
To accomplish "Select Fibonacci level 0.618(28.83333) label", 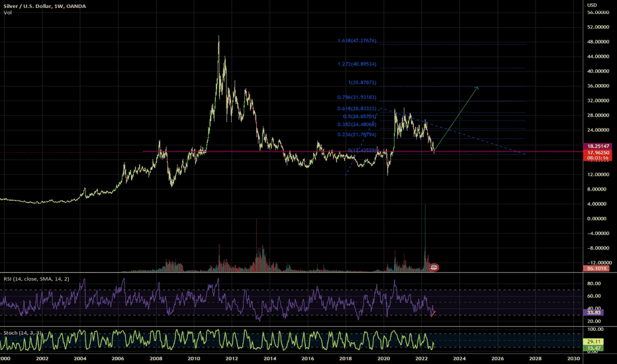I will pyautogui.click(x=357, y=109).
